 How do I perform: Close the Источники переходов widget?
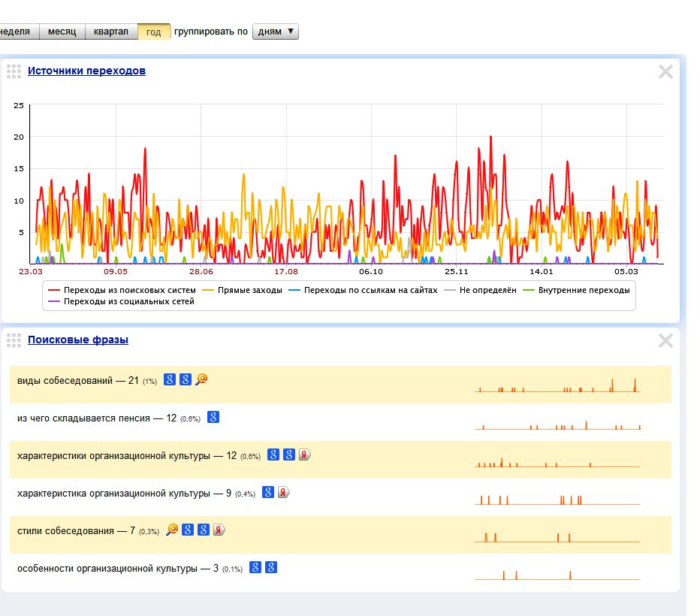pos(665,71)
